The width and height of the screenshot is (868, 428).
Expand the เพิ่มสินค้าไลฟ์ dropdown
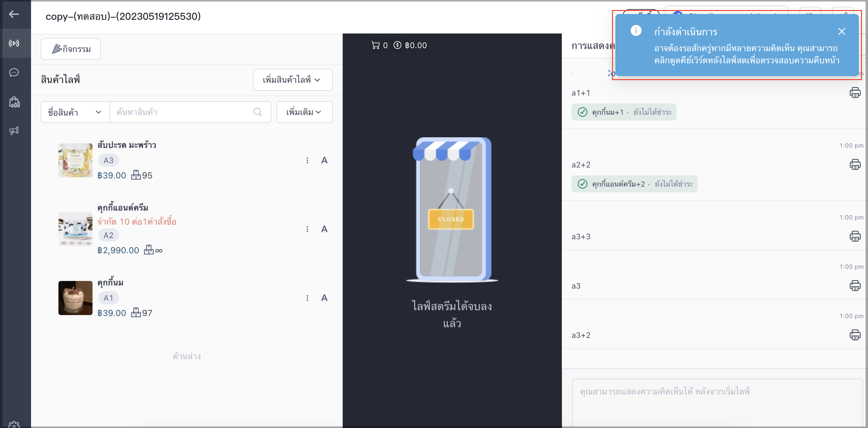coord(292,80)
